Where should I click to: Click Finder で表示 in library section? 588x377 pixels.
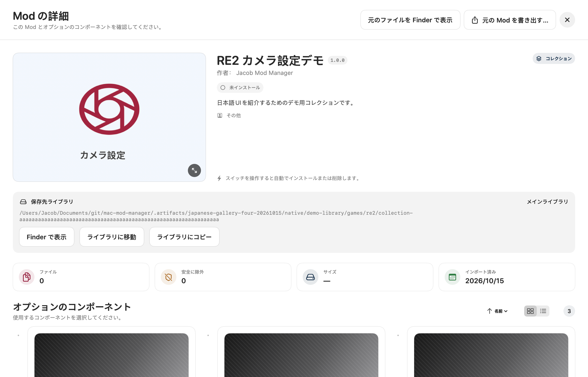click(x=47, y=237)
